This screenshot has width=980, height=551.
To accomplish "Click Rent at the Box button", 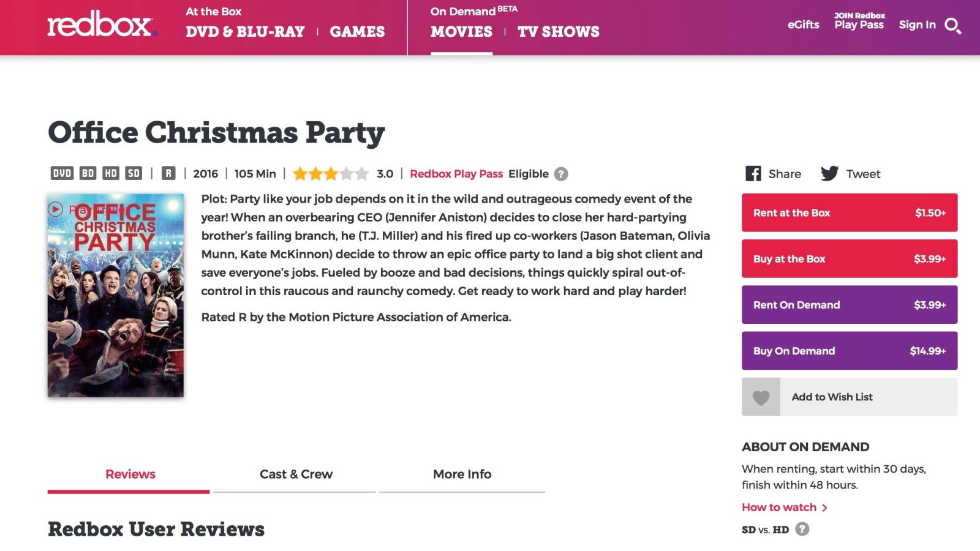I will [x=849, y=213].
